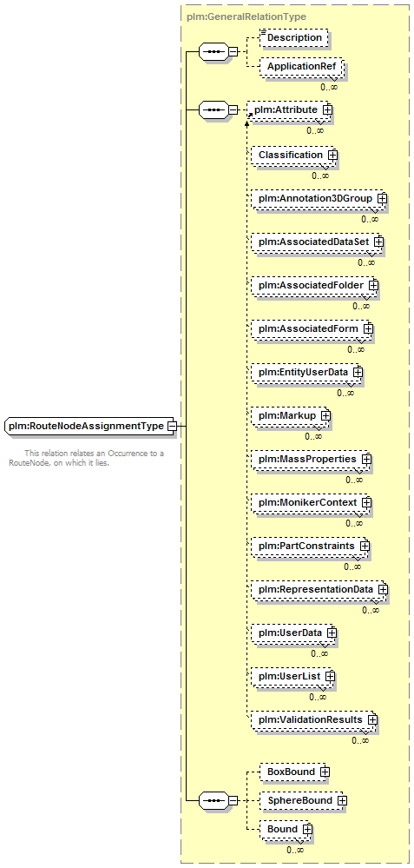The width and height of the screenshot is (414, 868).
Task: Click the plm:GeneralRelationType header label
Action: [246, 17]
